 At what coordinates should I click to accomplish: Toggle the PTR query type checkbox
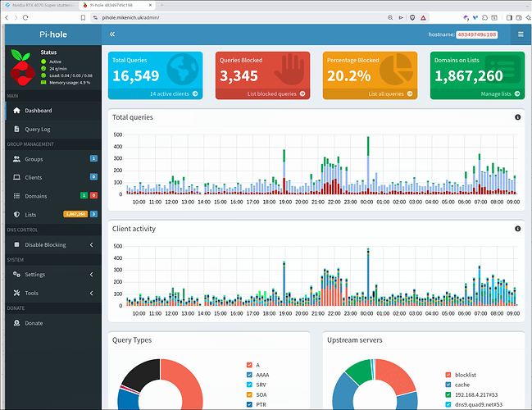pos(249,404)
